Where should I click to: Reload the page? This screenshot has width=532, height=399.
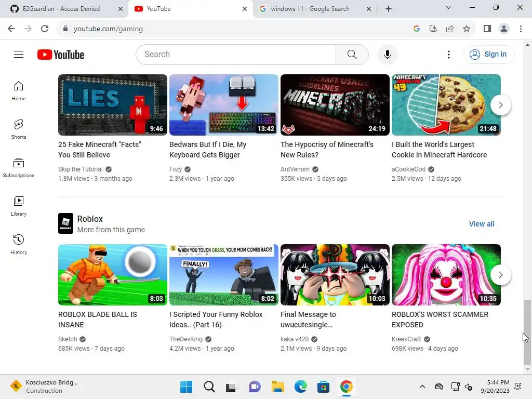45,29
